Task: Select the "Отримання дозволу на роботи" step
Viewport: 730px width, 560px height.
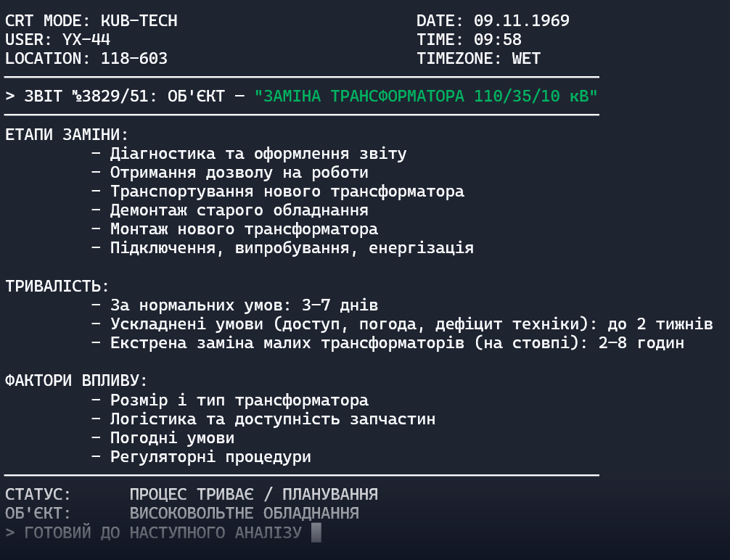Action: 239,173
